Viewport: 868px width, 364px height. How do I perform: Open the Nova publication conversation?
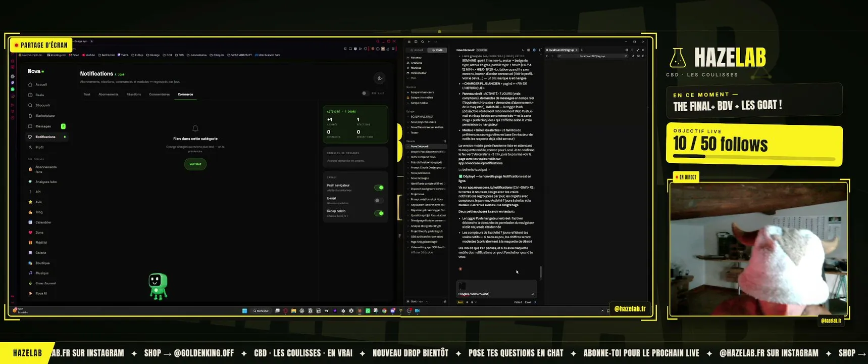pyautogui.click(x=427, y=173)
